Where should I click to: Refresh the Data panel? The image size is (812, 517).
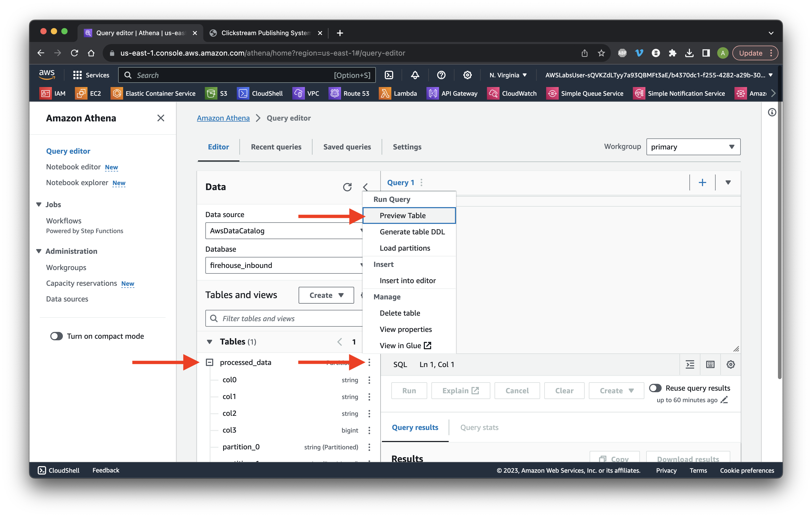point(347,187)
